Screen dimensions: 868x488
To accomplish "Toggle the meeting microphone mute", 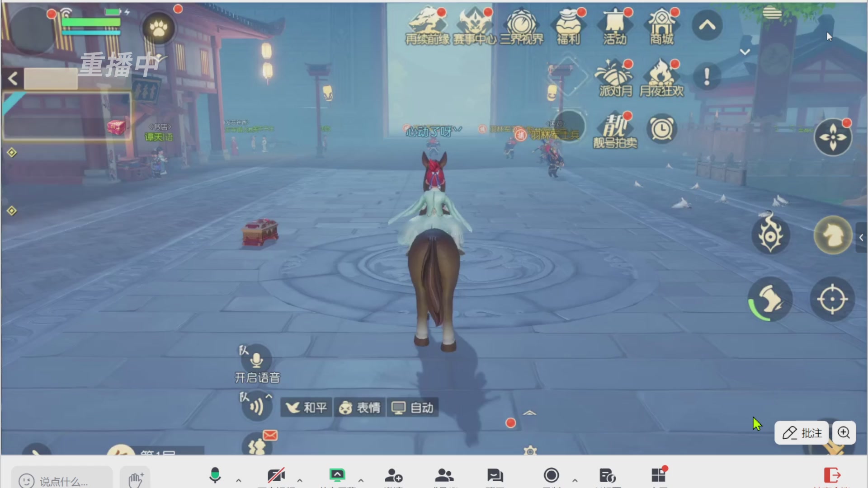I will [x=215, y=475].
